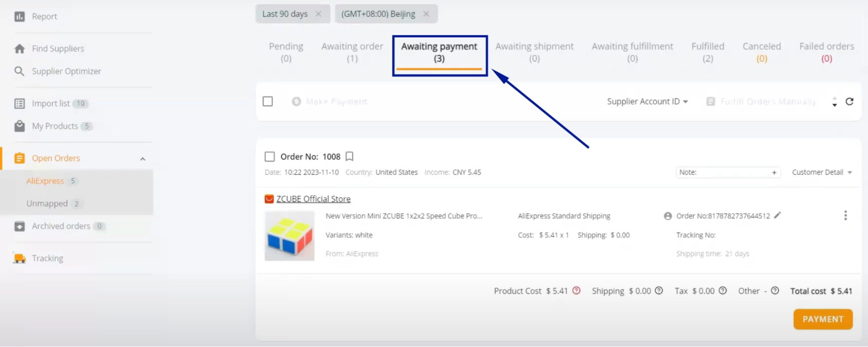Click the Import list icon
The height and width of the screenshot is (347, 868).
(20, 103)
